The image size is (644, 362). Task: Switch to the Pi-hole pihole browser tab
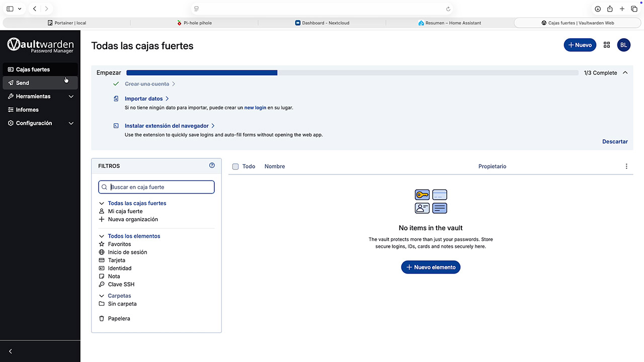[x=196, y=23]
